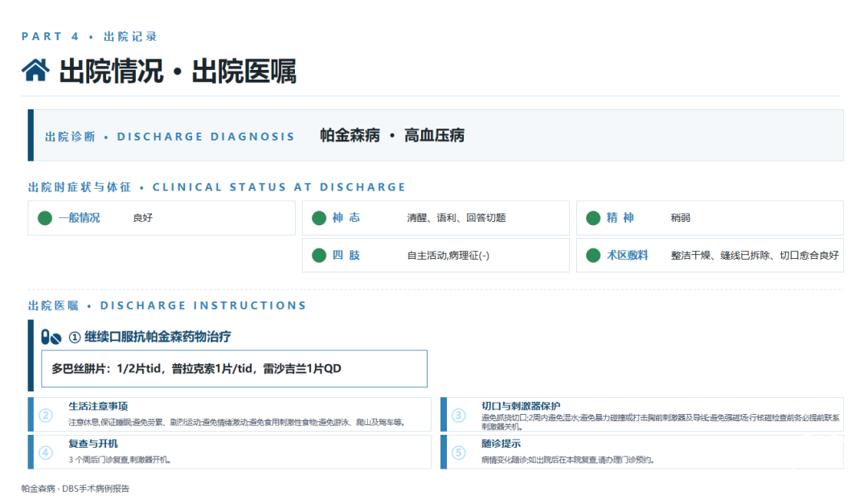This screenshot has height=504, width=868.
Task: Click the 生活注意事项 heading
Action: coord(99,406)
